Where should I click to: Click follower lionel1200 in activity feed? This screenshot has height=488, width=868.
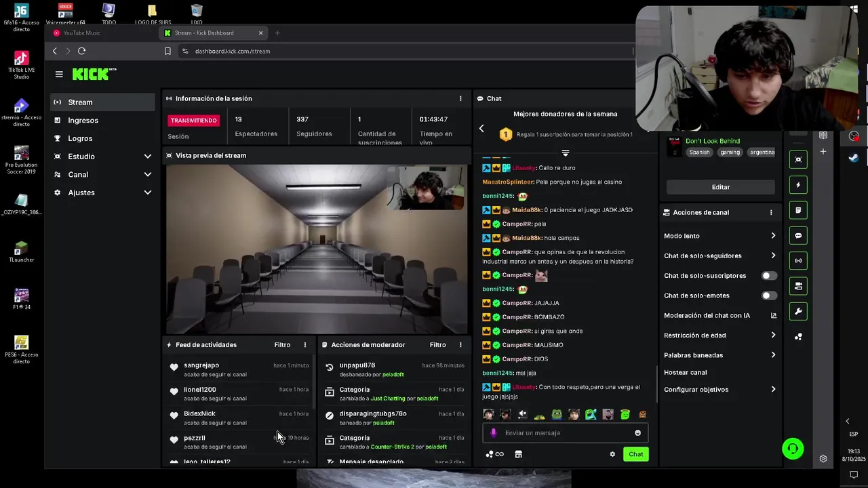[200, 390]
